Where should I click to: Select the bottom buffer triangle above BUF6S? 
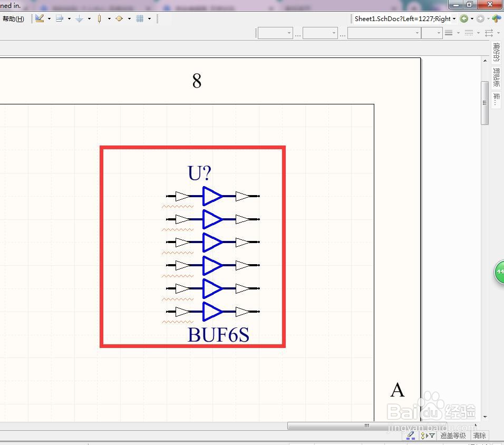211,311
